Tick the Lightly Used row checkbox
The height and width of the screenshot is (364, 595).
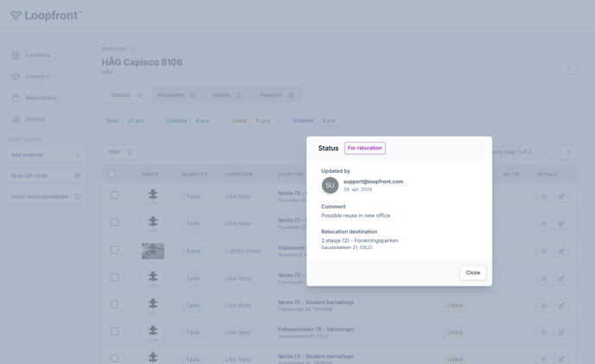[114, 250]
